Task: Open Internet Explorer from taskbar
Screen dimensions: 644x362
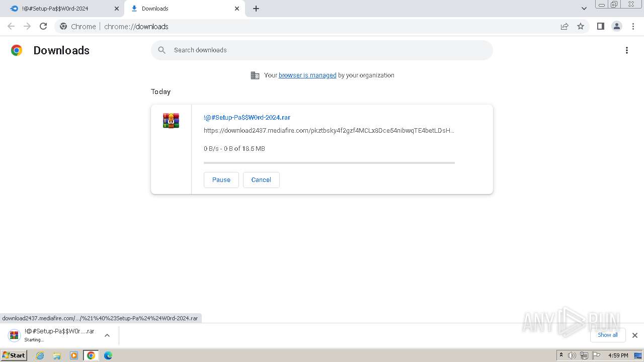Action: pos(40,355)
